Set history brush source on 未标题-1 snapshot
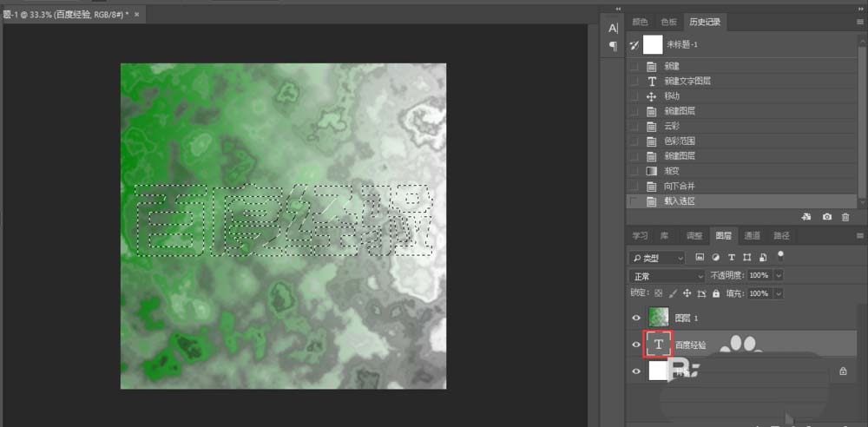Image resolution: width=868 pixels, height=427 pixels. (x=635, y=44)
